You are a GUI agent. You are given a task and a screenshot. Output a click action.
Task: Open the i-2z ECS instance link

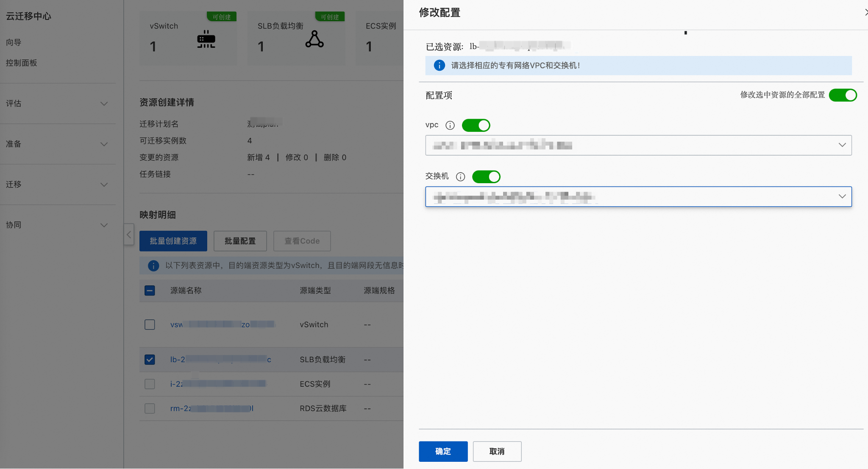pyautogui.click(x=218, y=384)
